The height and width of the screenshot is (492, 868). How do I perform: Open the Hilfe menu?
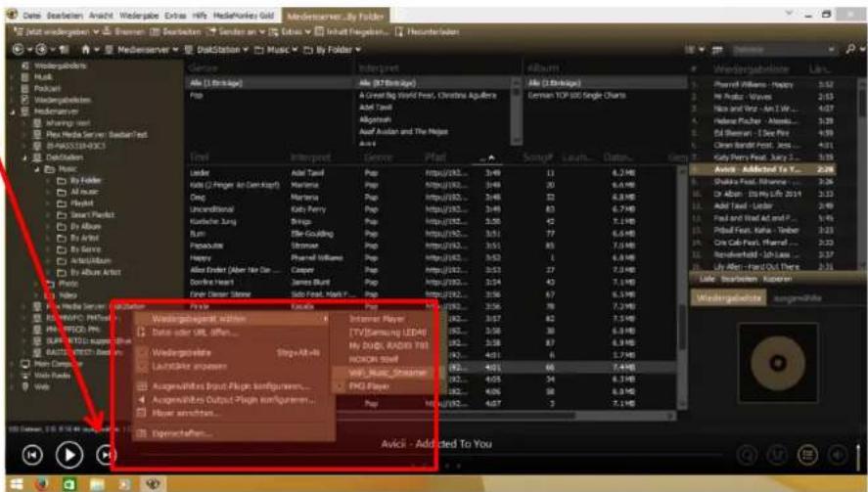(200, 16)
